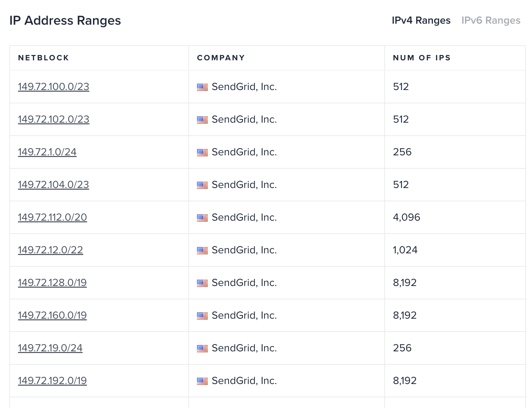The height and width of the screenshot is (408, 532).
Task: Click flag icon in 149.72.12.0/22 row
Action: click(202, 251)
